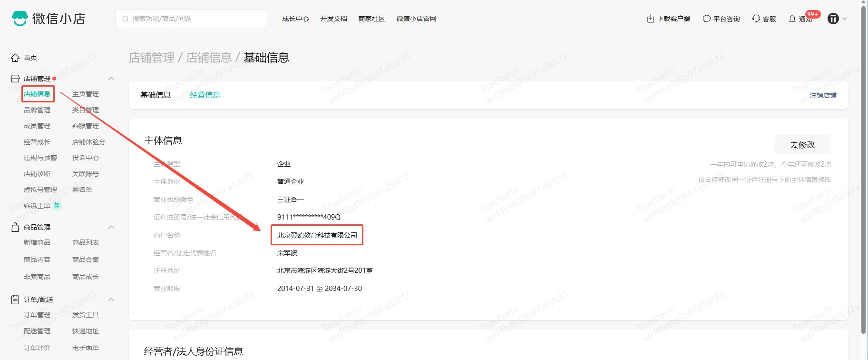The width and height of the screenshot is (868, 360).
Task: Click the 订单/配送 clipboard icon
Action: pos(15,300)
